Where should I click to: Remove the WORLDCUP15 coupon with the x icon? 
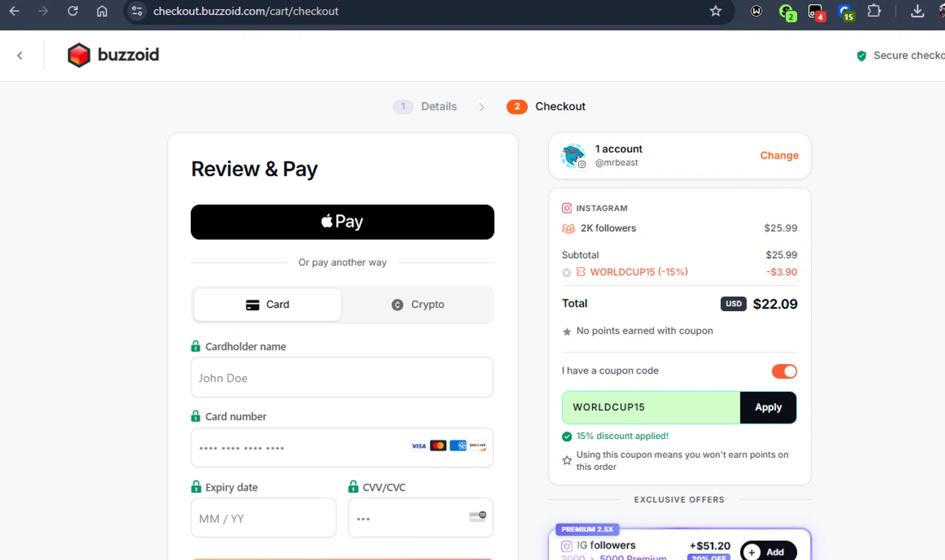coord(566,273)
